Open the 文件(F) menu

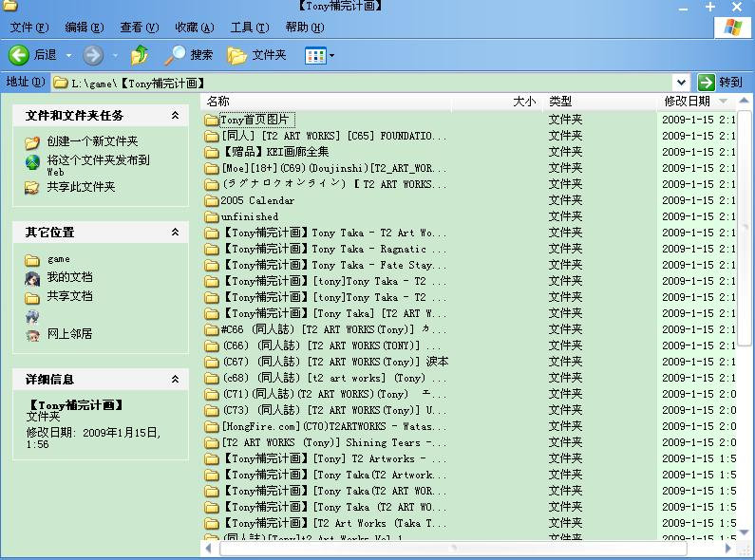coord(29,27)
